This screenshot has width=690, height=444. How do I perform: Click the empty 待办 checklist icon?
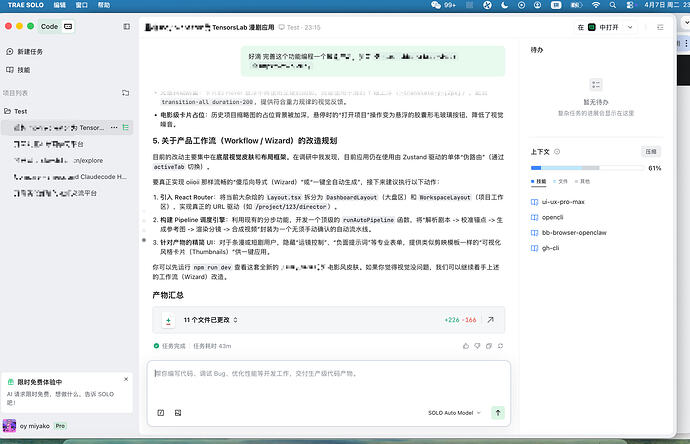596,84
